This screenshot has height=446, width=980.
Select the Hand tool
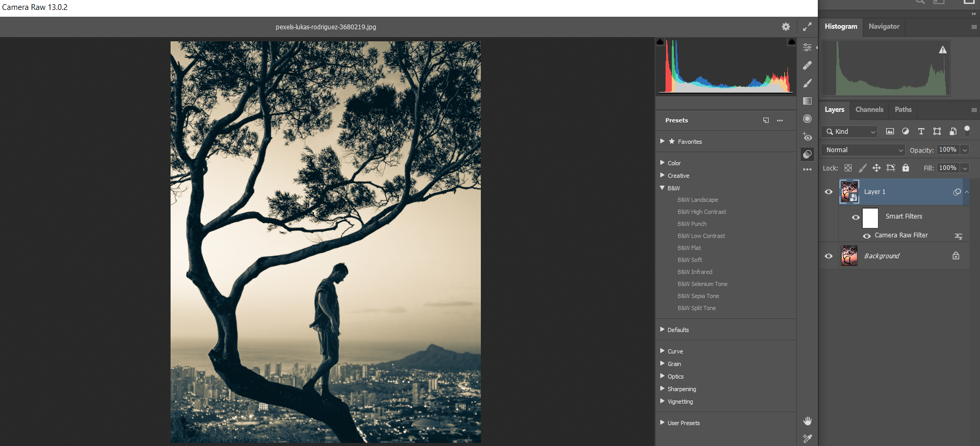(807, 421)
